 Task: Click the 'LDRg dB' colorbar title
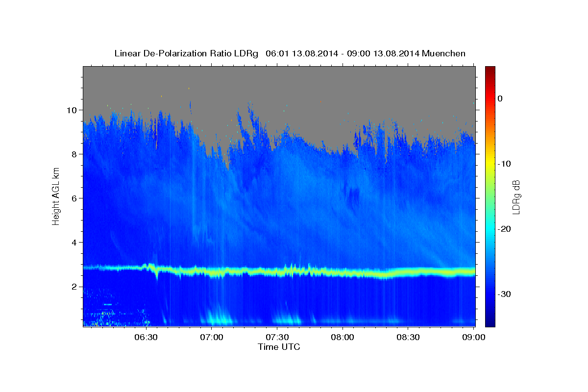pyautogui.click(x=516, y=196)
